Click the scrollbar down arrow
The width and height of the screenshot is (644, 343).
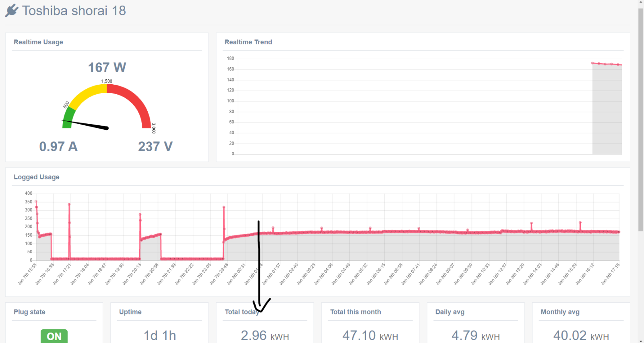tap(641, 341)
